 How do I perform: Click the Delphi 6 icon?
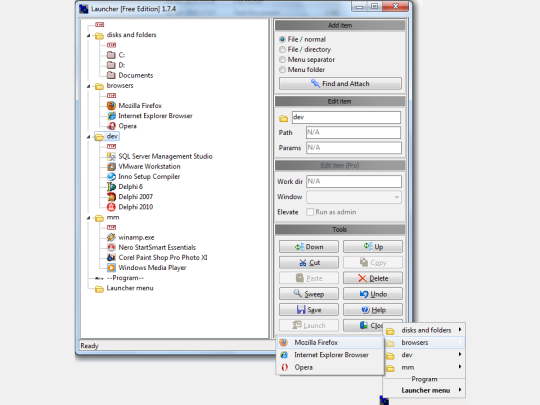[111, 187]
